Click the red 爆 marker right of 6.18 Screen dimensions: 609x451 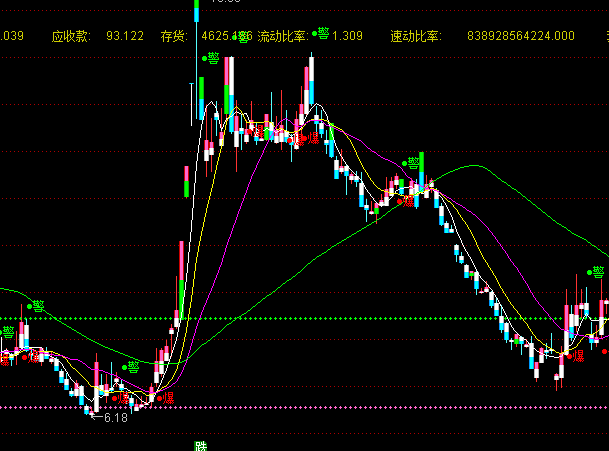[x=169, y=398]
